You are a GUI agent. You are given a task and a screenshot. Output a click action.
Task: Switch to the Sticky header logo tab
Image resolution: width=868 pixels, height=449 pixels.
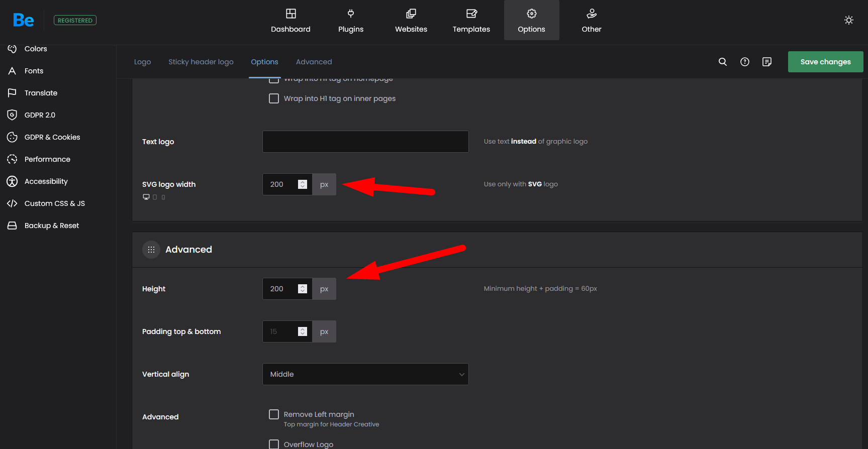(201, 62)
